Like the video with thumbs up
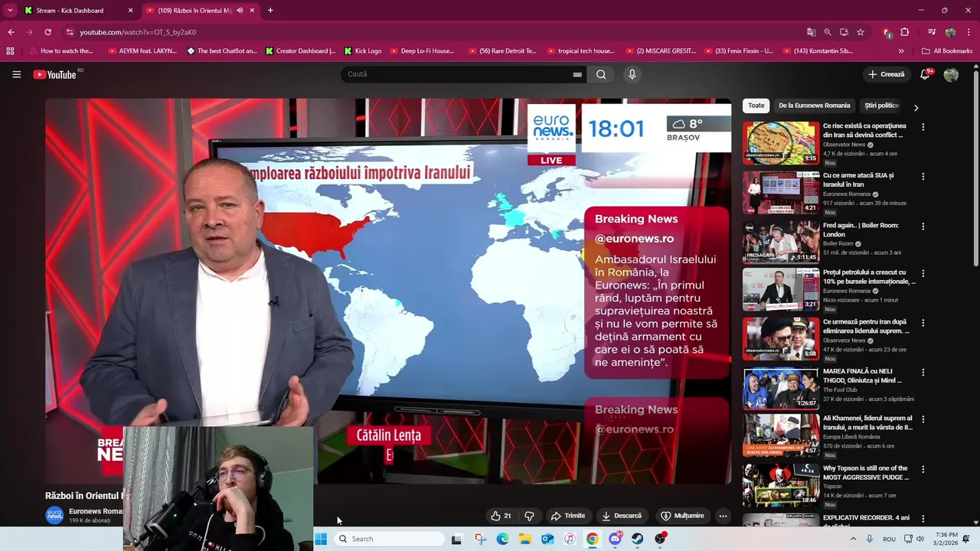 [501, 516]
